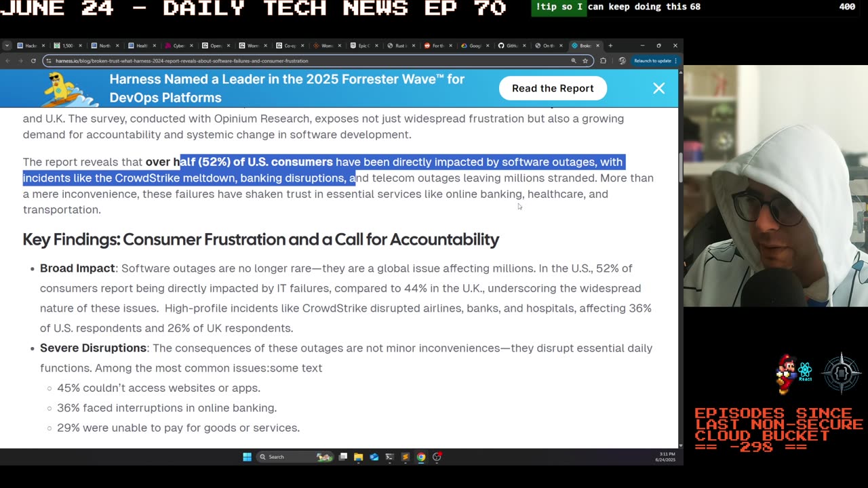Switch to the Hacker News tab
This screenshot has height=488, width=868.
click(30, 45)
